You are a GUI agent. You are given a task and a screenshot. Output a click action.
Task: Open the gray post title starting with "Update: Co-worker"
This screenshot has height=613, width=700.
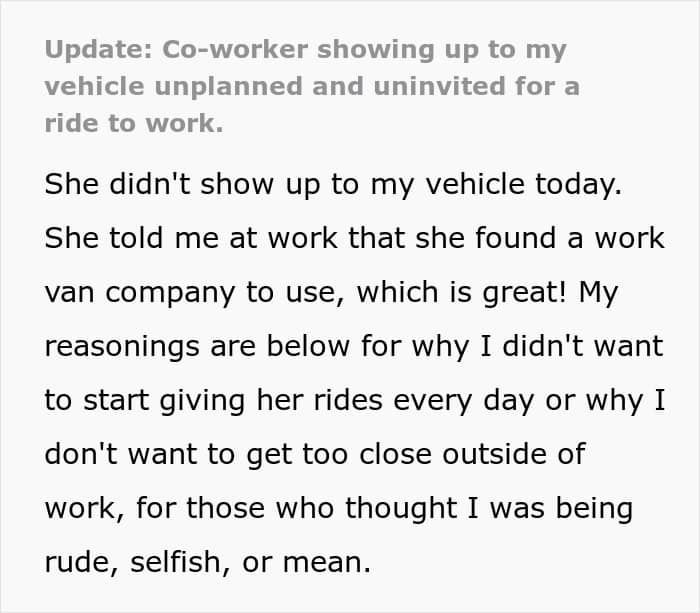click(312, 86)
